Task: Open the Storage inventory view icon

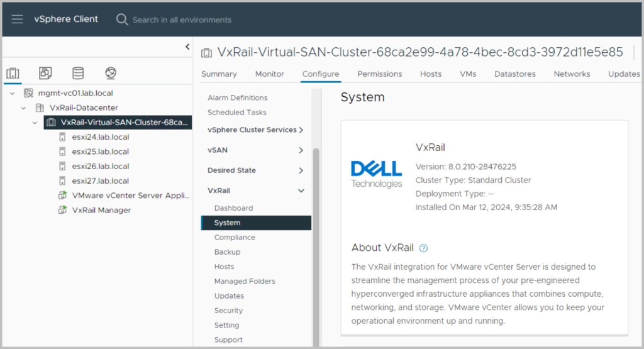Action: 78,73
